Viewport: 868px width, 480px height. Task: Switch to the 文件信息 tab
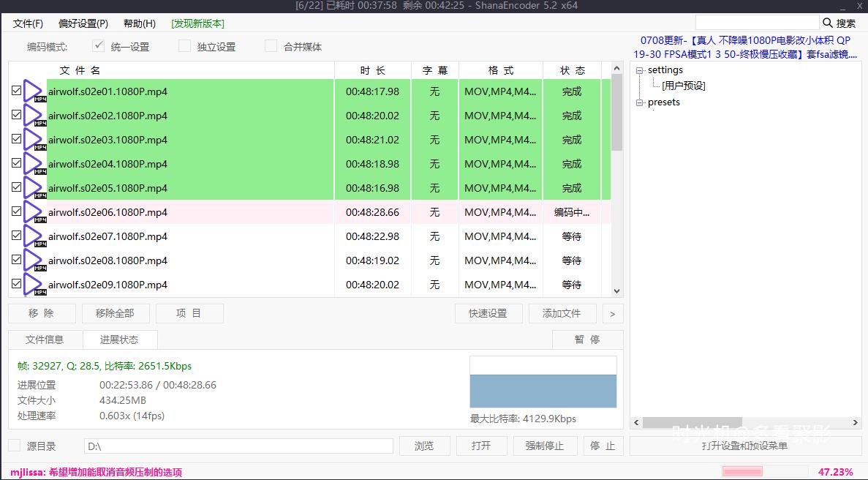coord(44,339)
